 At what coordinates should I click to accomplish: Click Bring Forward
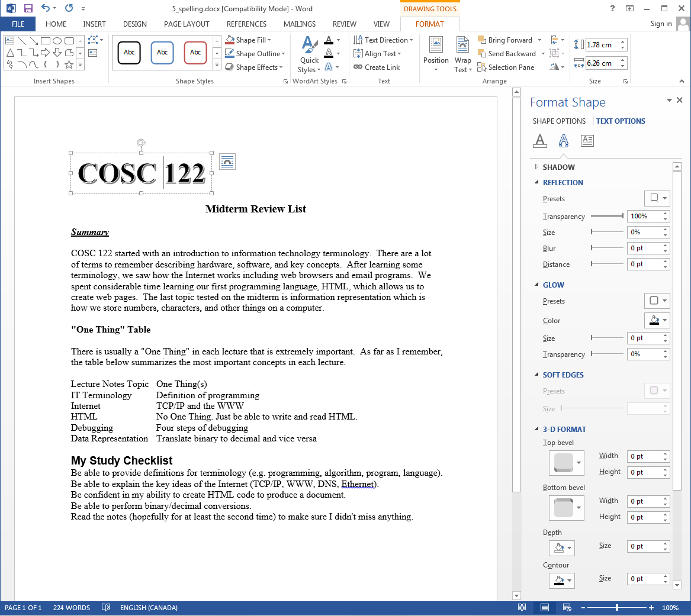(505, 40)
